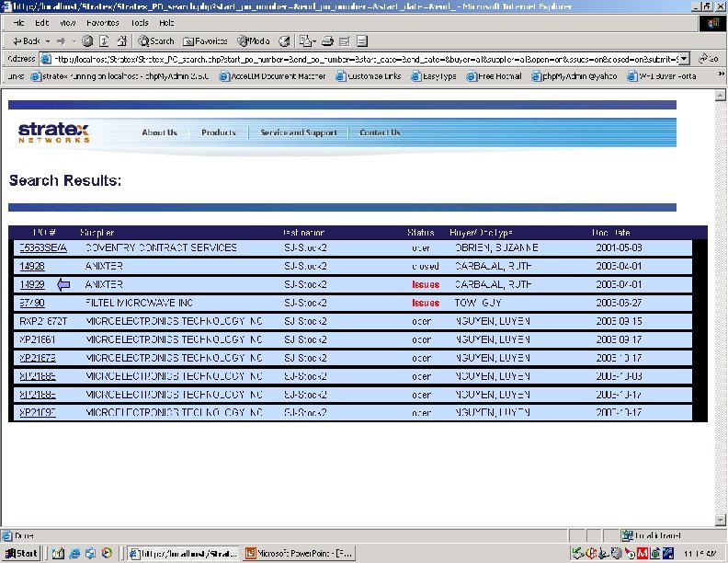Open the View menu
This screenshot has width=728, height=563.
tap(68, 23)
